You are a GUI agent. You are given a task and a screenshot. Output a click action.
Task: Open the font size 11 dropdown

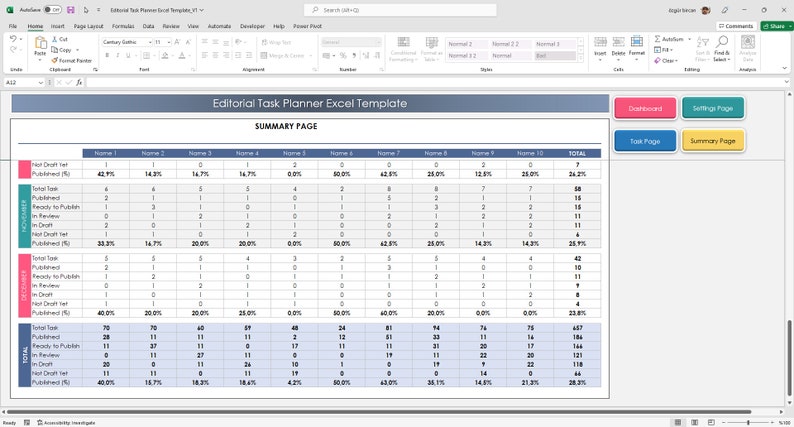point(168,43)
